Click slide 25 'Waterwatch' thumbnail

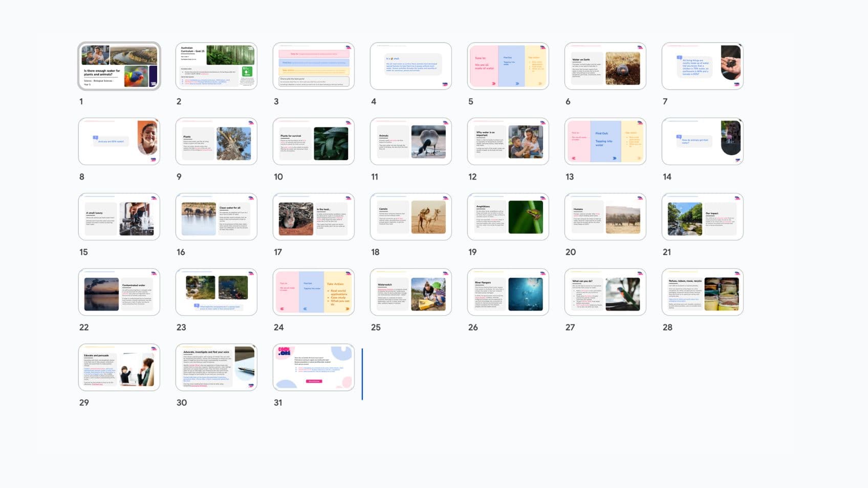pyautogui.click(x=410, y=292)
